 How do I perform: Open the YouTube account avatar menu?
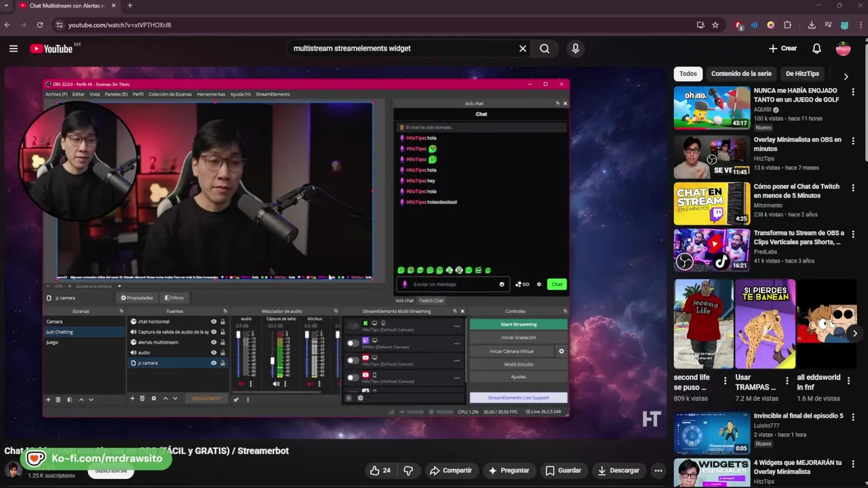click(x=843, y=48)
